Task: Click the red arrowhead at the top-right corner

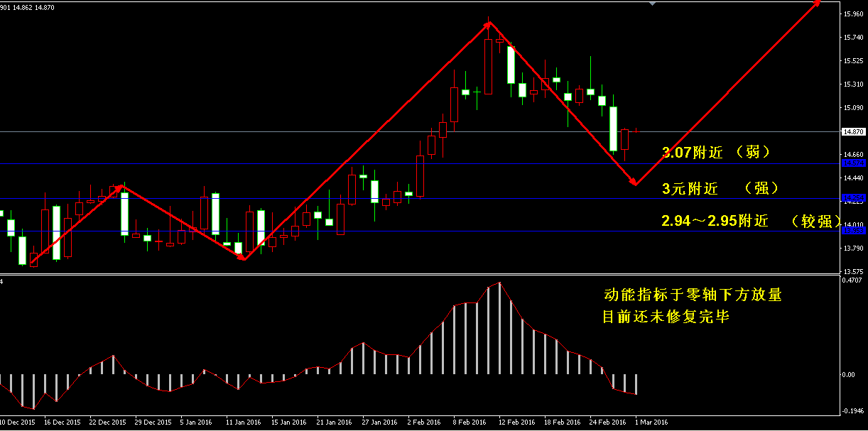Action: (x=817, y=4)
